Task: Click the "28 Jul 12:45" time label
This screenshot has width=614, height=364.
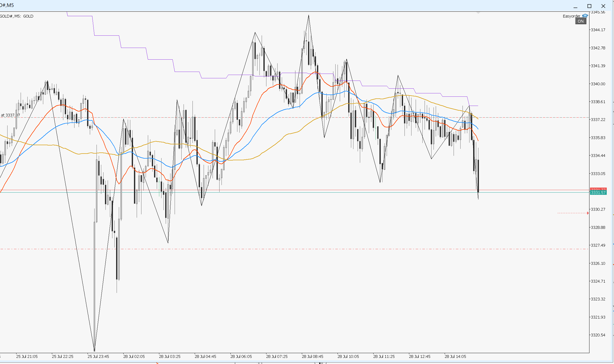Action: coord(420,356)
